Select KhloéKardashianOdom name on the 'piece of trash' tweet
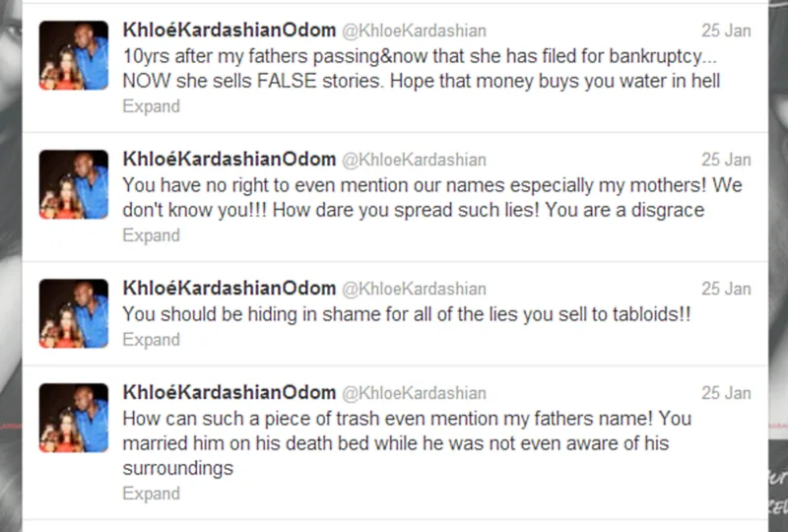The width and height of the screenshot is (788, 532). [x=227, y=393]
